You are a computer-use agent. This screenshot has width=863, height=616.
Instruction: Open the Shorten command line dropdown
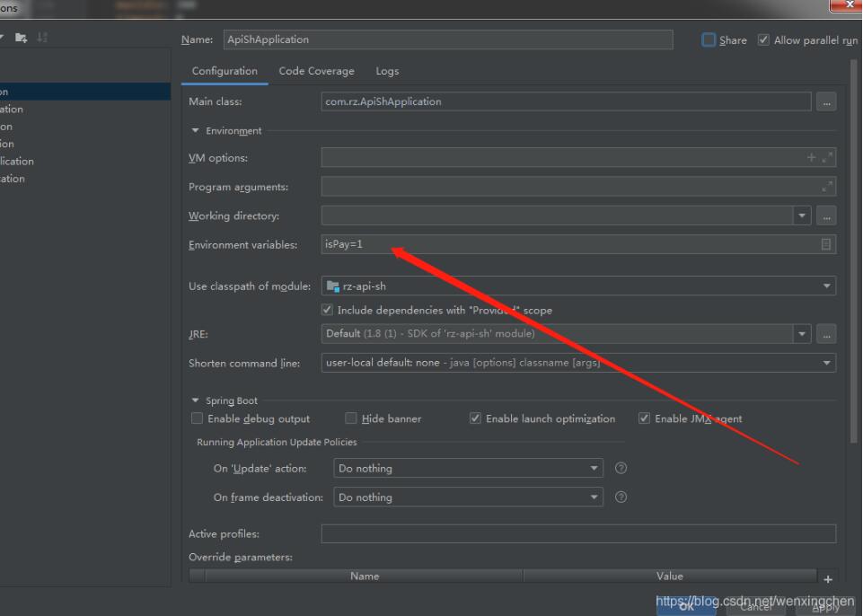[x=578, y=363]
